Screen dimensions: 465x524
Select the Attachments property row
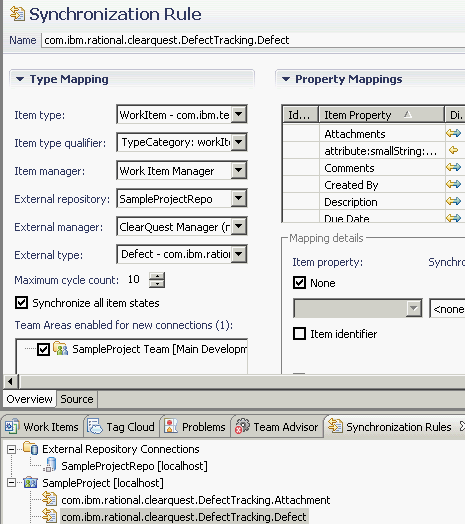(x=373, y=134)
